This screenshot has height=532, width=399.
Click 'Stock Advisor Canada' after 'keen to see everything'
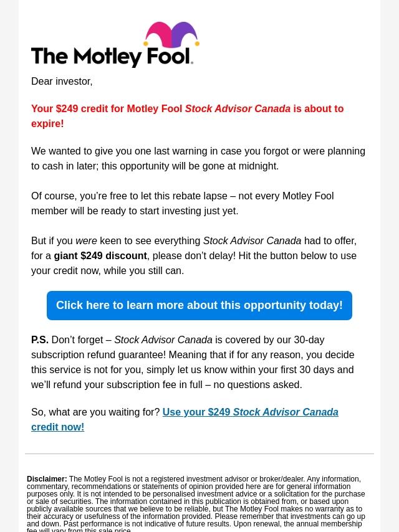click(x=252, y=241)
